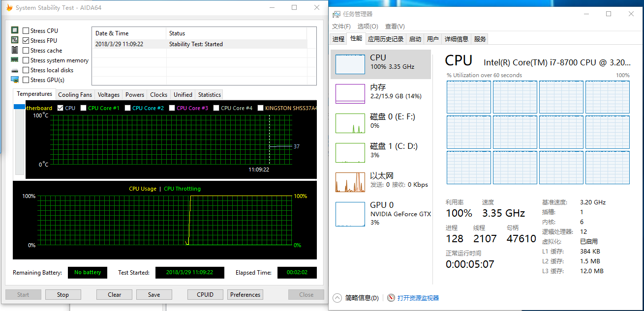
Task: Switch to the Unified tab
Action: click(x=183, y=94)
